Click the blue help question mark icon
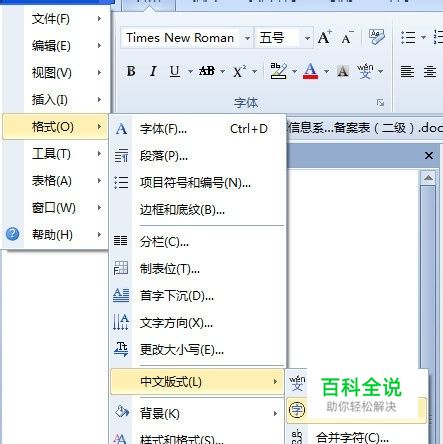443x444 pixels. point(13,234)
